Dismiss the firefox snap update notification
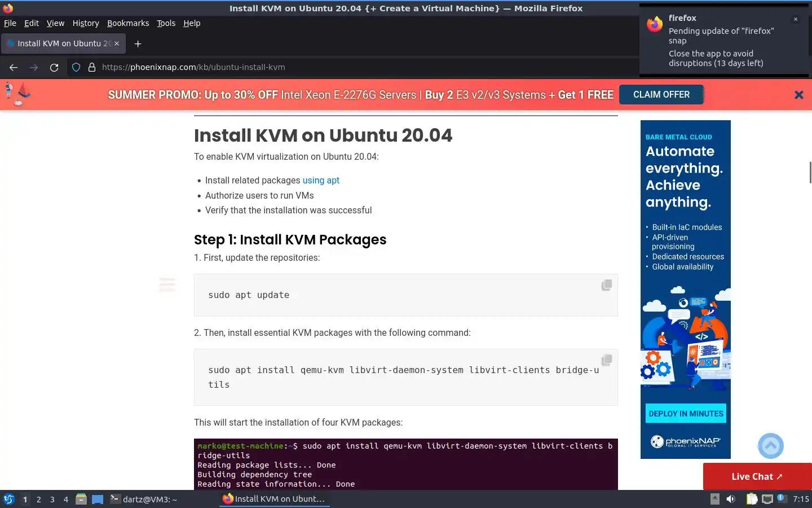The width and height of the screenshot is (812, 508). pos(796,19)
